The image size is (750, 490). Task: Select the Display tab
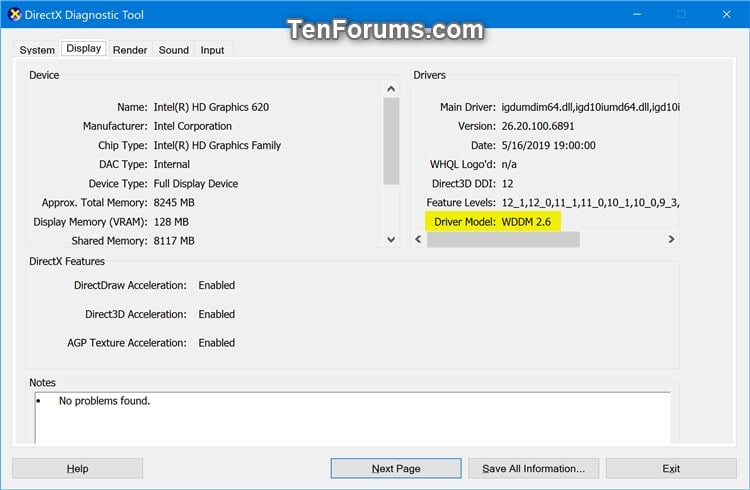point(84,48)
